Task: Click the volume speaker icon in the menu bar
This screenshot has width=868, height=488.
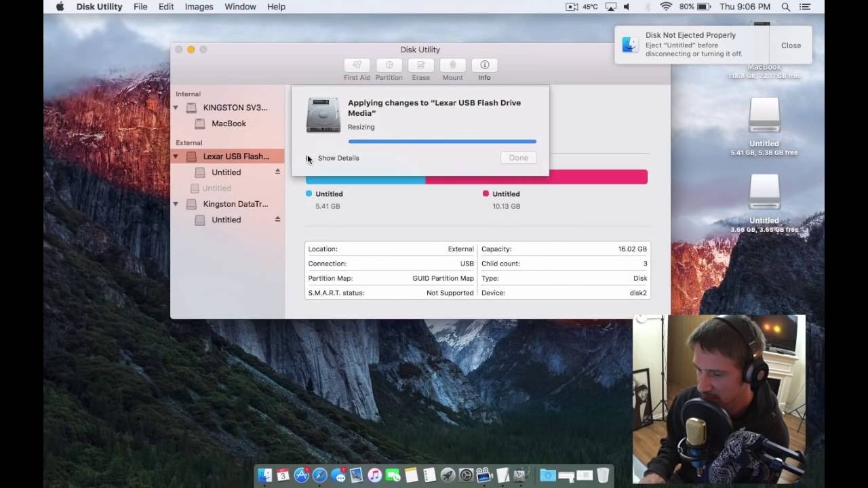Action: point(627,7)
